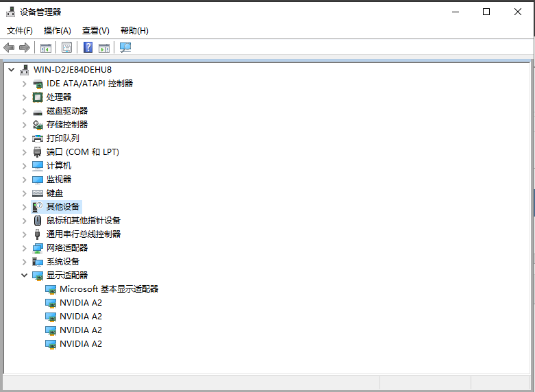535x392 pixels.
Task: Open the 查看(V) menu
Action: [x=95, y=31]
